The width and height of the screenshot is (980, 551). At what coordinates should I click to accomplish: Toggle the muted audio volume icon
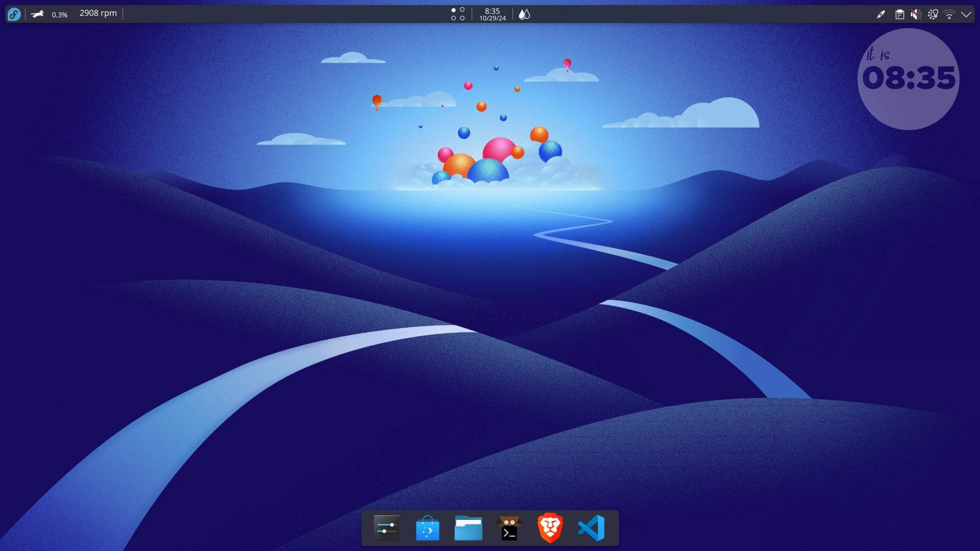coord(916,14)
